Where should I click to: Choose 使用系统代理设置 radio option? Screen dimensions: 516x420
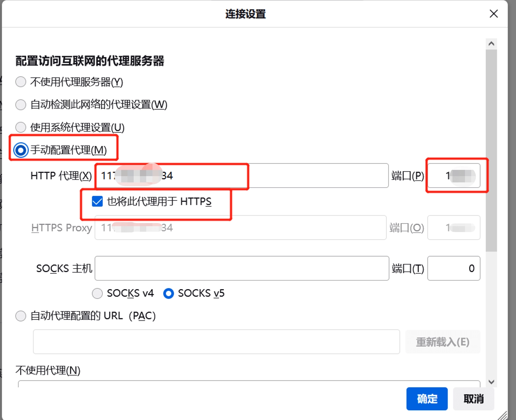pyautogui.click(x=21, y=127)
